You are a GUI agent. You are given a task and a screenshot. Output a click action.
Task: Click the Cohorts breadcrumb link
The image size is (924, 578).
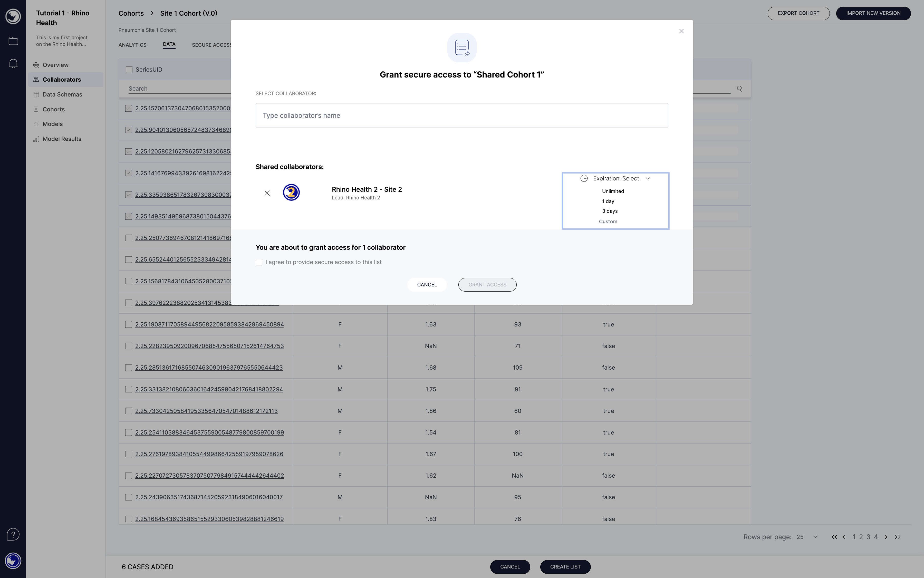131,13
